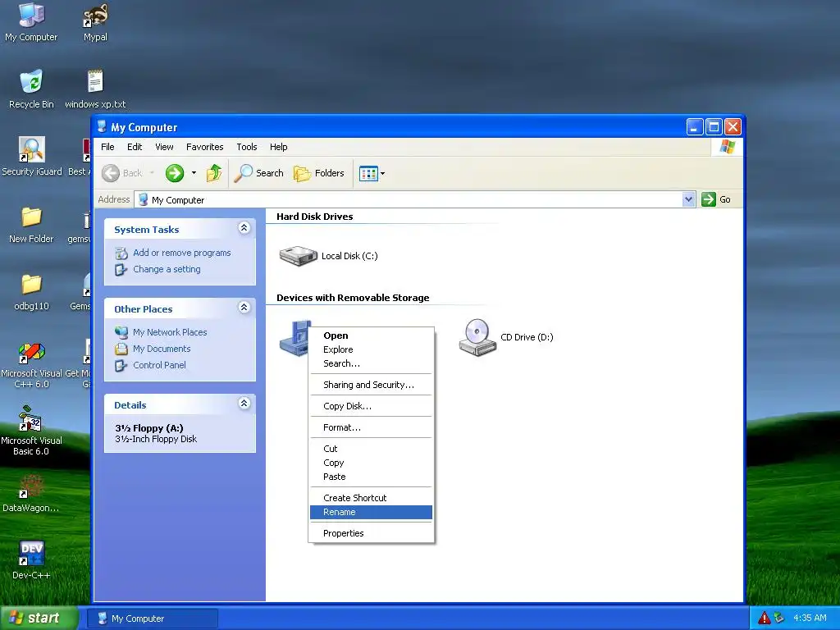Open the Views icon menu
The image size is (840, 630).
(x=372, y=174)
